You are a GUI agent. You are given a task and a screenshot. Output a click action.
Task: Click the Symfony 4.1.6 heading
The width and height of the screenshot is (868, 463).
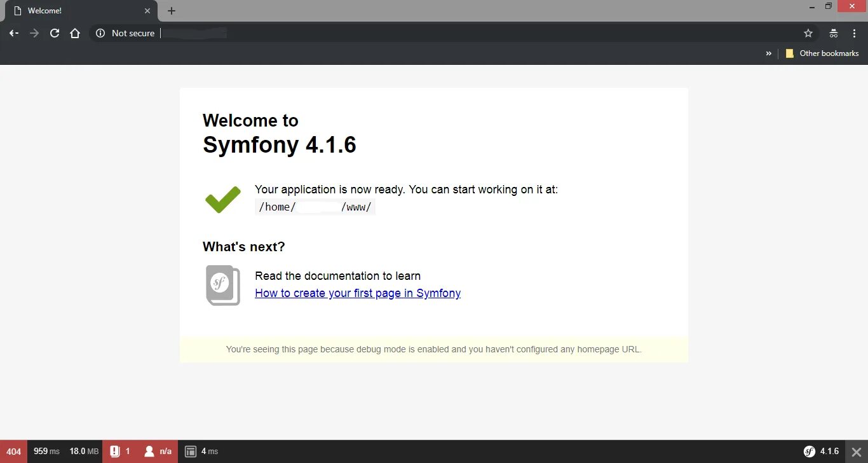pyautogui.click(x=280, y=145)
